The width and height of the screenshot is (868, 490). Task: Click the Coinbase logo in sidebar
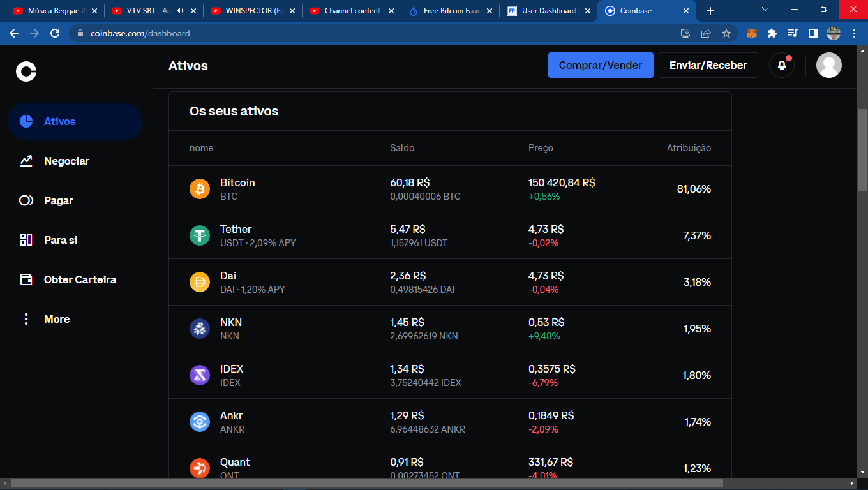coord(26,71)
